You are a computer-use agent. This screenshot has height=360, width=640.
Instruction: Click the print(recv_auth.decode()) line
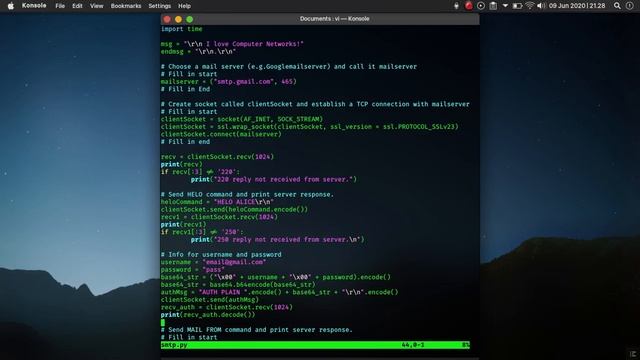click(x=208, y=315)
